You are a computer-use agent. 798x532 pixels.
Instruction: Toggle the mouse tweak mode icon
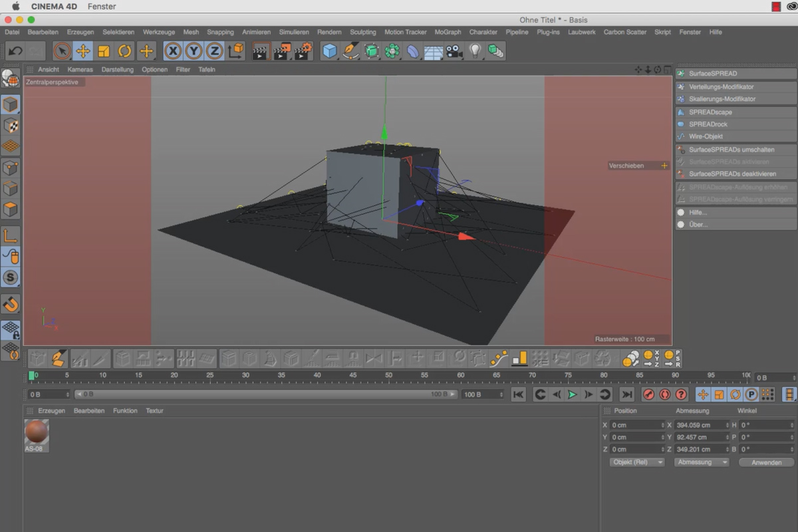[11, 256]
